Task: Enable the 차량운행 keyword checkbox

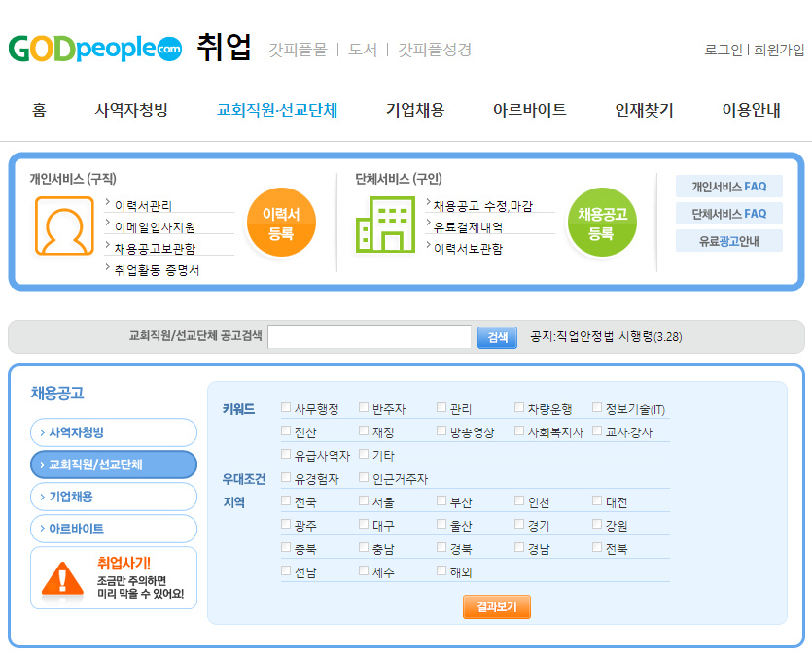Action: point(519,407)
